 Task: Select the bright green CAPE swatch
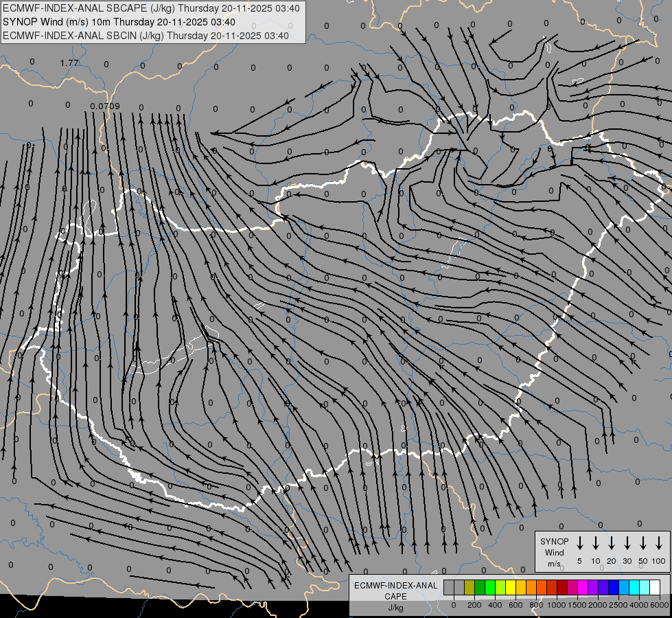(x=490, y=587)
